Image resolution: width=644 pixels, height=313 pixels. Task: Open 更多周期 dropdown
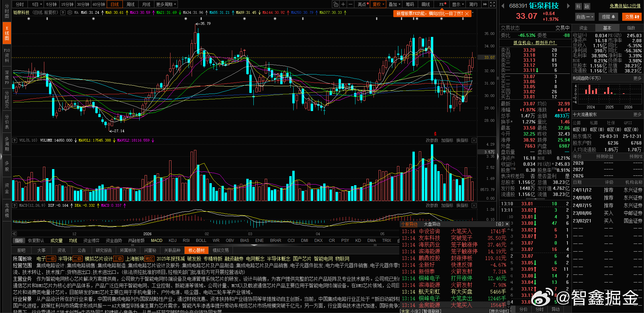(x=166, y=4)
